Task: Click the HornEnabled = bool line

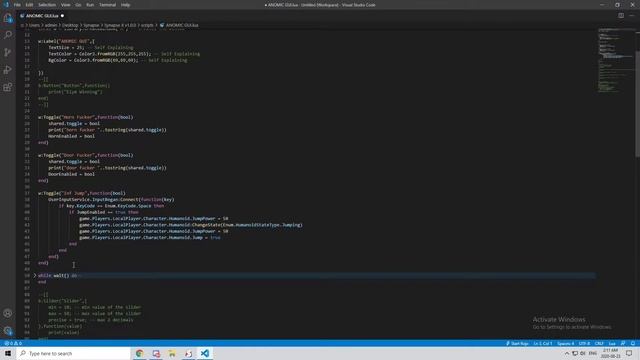Action: pos(71,136)
